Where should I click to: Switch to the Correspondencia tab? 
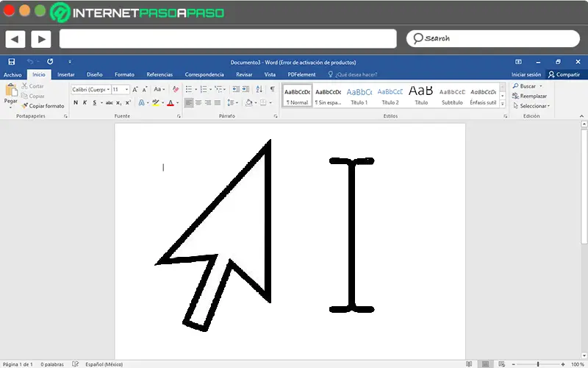tap(204, 74)
